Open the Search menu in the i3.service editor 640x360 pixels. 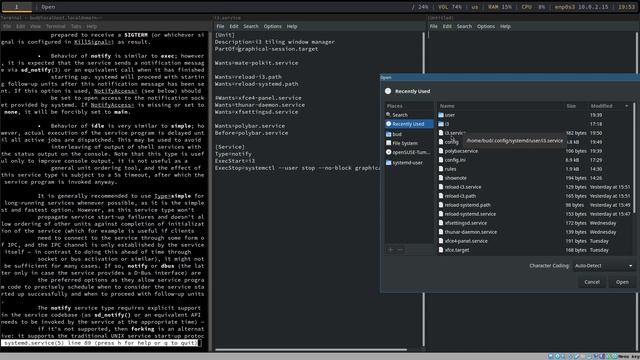pyautogui.click(x=251, y=26)
